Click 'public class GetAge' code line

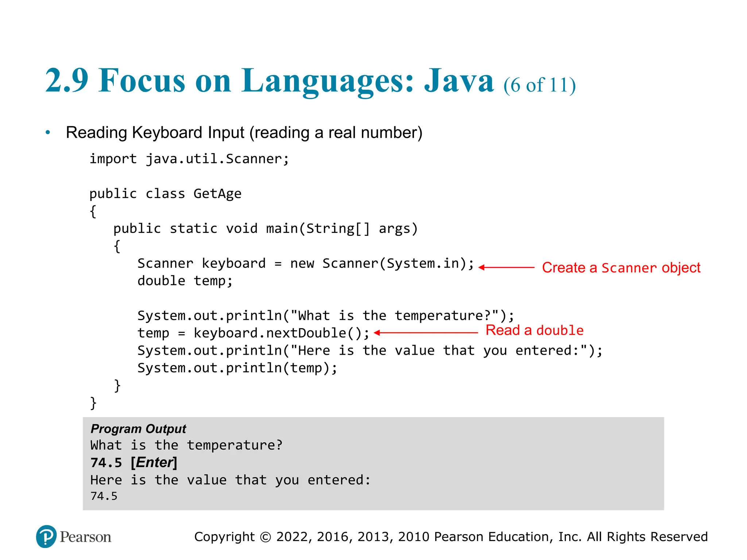click(x=165, y=194)
